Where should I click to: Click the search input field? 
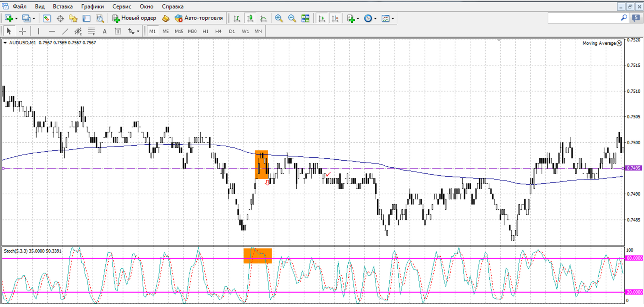[x=584, y=18]
